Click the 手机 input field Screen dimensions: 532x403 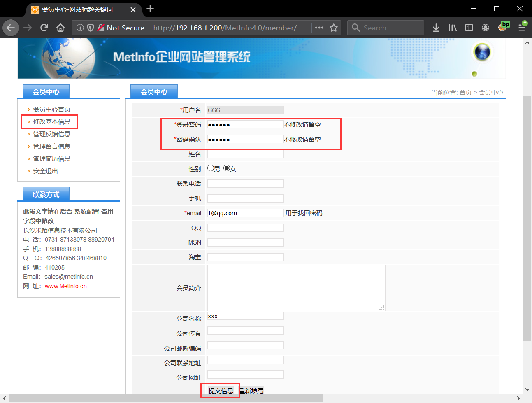point(245,198)
